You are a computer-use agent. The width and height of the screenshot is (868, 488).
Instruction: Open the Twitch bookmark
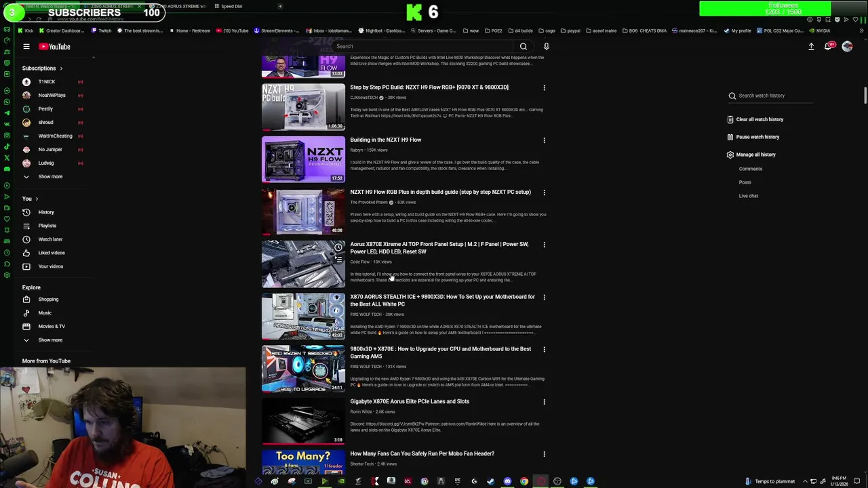pos(101,30)
